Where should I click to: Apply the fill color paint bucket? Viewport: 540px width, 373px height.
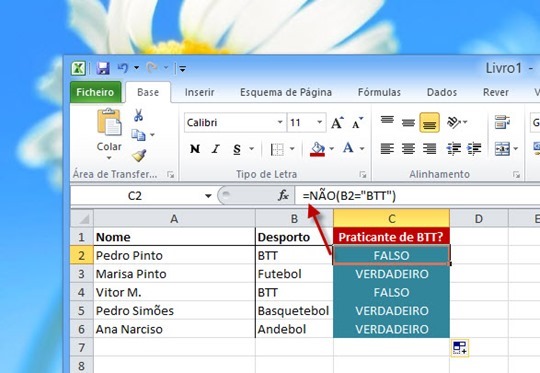point(317,149)
